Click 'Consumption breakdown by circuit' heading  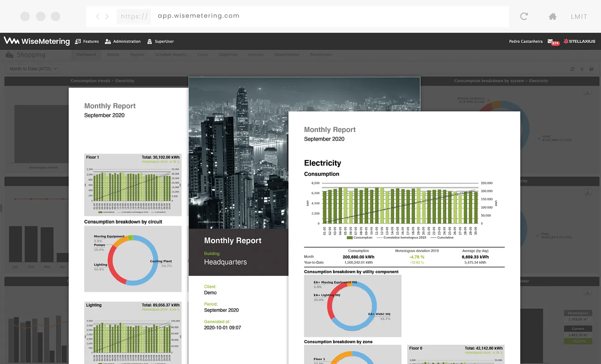(x=123, y=222)
